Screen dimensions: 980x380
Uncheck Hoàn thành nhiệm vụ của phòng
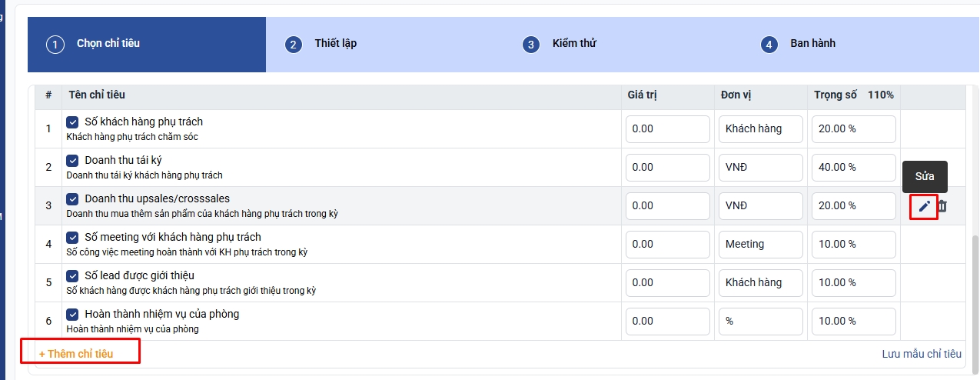[72, 315]
